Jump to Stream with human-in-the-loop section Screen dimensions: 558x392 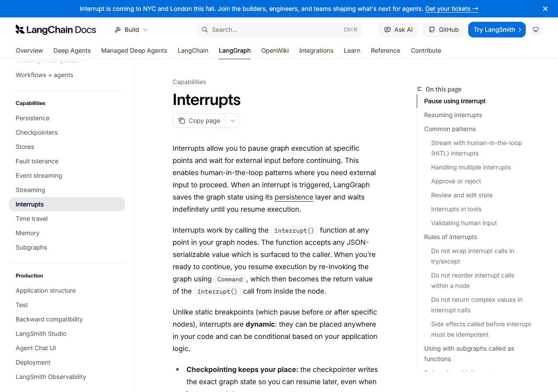(x=476, y=148)
